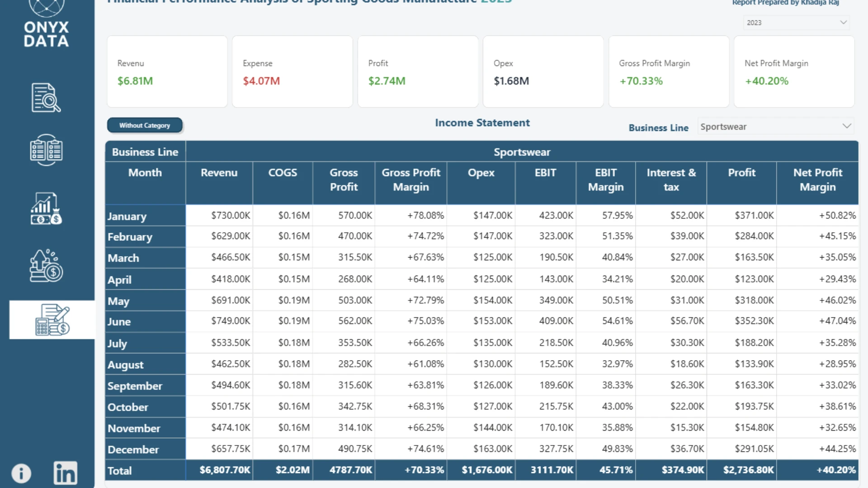The height and width of the screenshot is (488, 868).
Task: Sort by the Revenu column header
Action: tap(219, 173)
